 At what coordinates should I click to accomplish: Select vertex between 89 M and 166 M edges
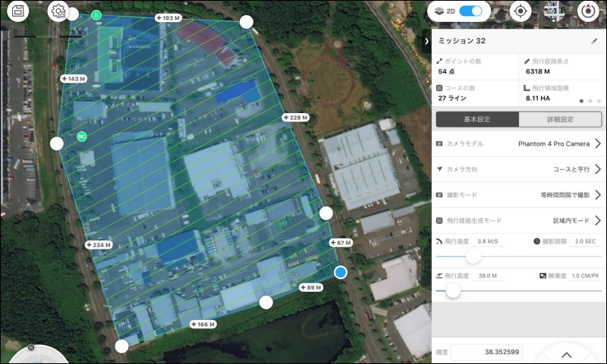(266, 303)
